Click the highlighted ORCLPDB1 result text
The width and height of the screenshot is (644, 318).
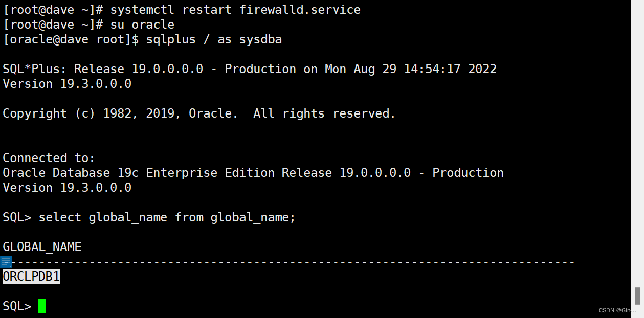[x=31, y=277]
